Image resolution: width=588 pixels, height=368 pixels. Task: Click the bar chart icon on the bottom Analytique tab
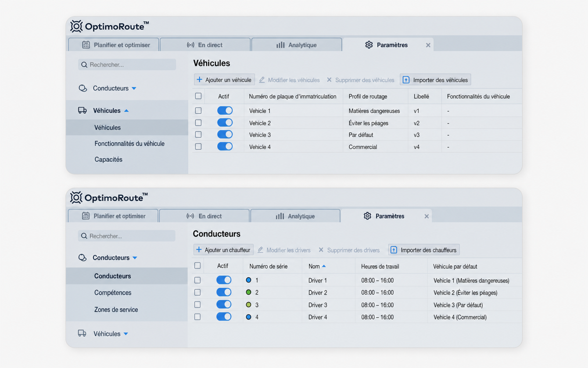point(280,216)
